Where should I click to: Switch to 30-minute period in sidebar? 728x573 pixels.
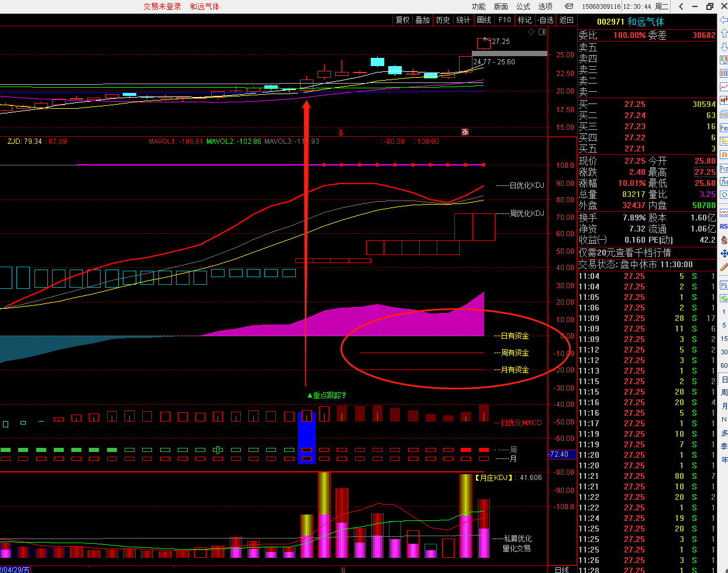click(x=724, y=352)
